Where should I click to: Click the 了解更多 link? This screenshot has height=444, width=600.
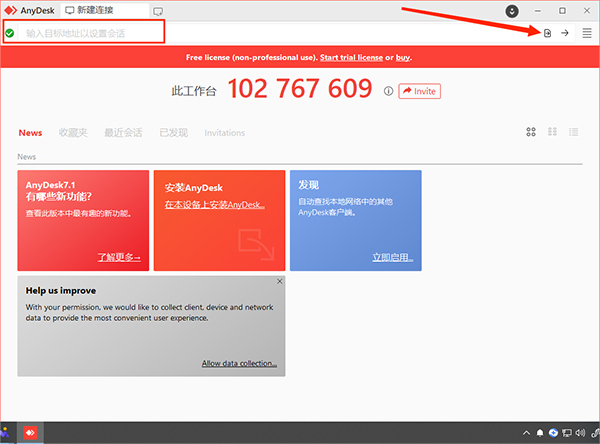click(119, 257)
